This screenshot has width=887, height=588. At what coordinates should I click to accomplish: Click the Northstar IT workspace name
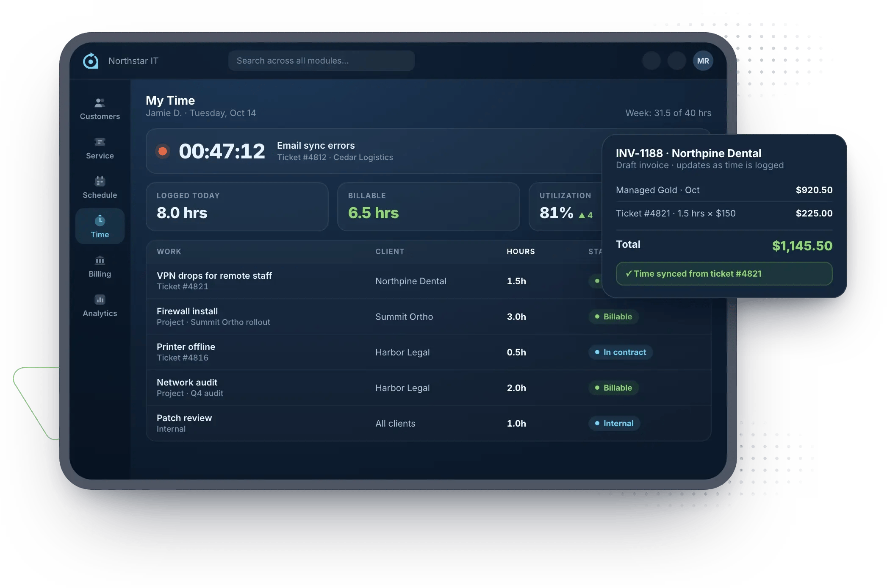click(x=133, y=61)
